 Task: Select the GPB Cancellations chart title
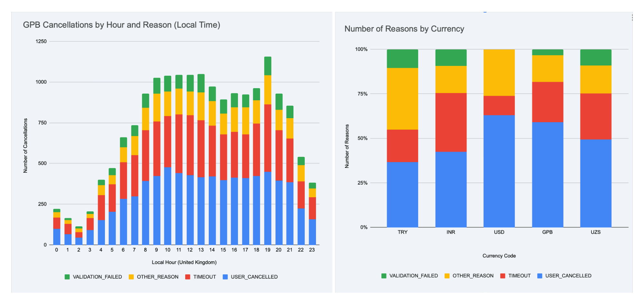(122, 25)
